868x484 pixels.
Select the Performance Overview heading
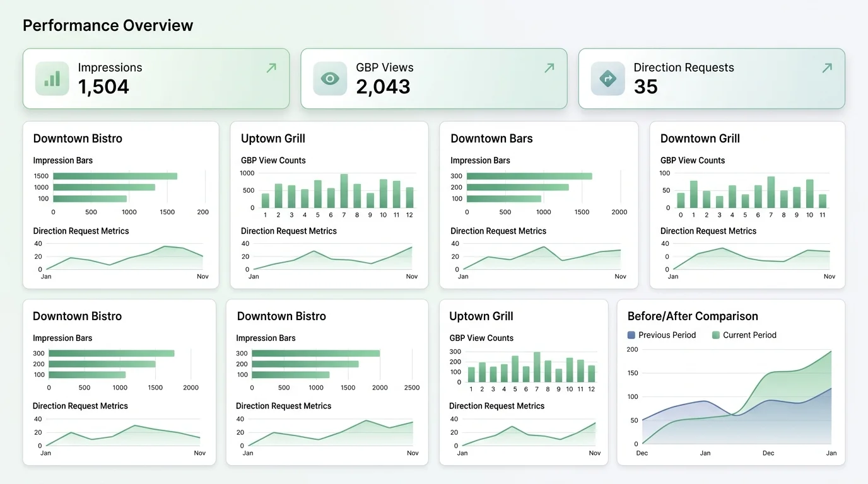tap(108, 26)
